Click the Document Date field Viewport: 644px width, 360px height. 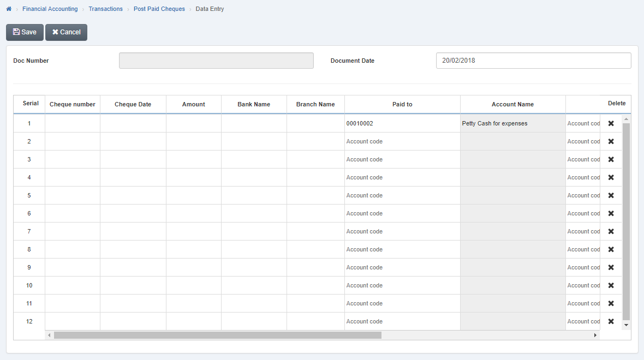click(x=533, y=61)
